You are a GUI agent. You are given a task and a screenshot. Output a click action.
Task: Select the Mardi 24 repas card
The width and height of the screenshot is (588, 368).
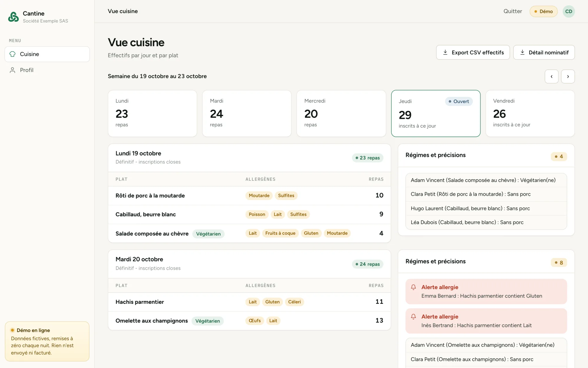click(247, 113)
